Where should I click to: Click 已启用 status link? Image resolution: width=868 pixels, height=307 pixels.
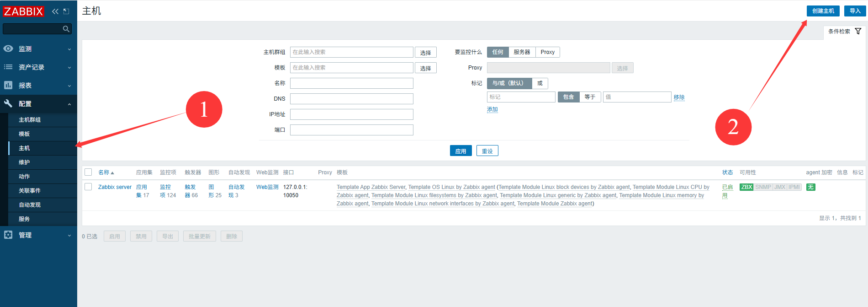pos(727,191)
